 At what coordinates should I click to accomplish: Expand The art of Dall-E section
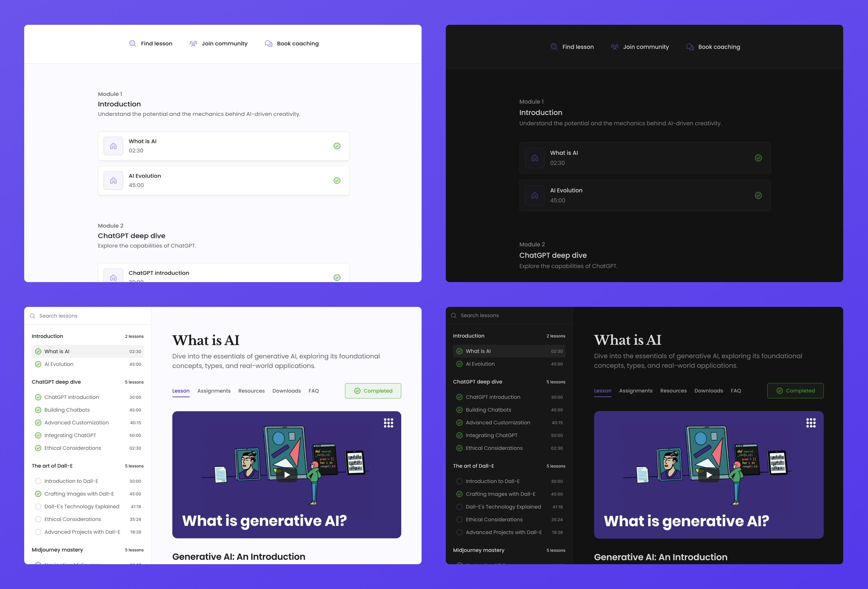53,466
